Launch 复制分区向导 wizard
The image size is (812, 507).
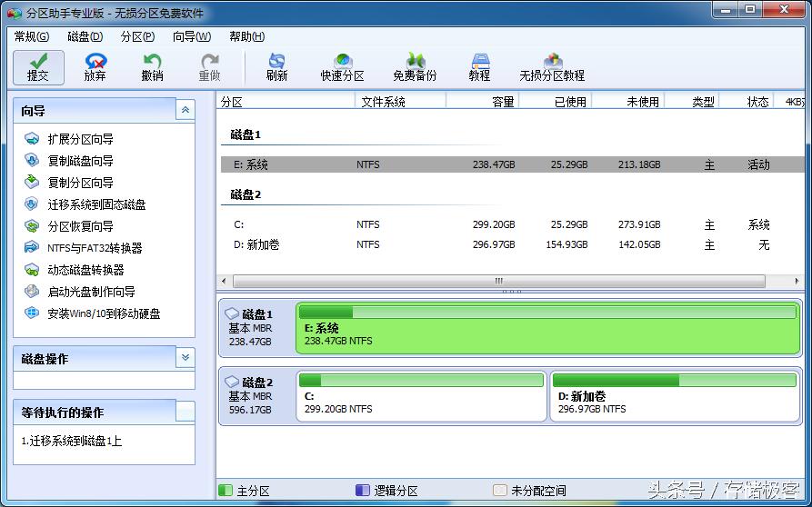(80, 183)
